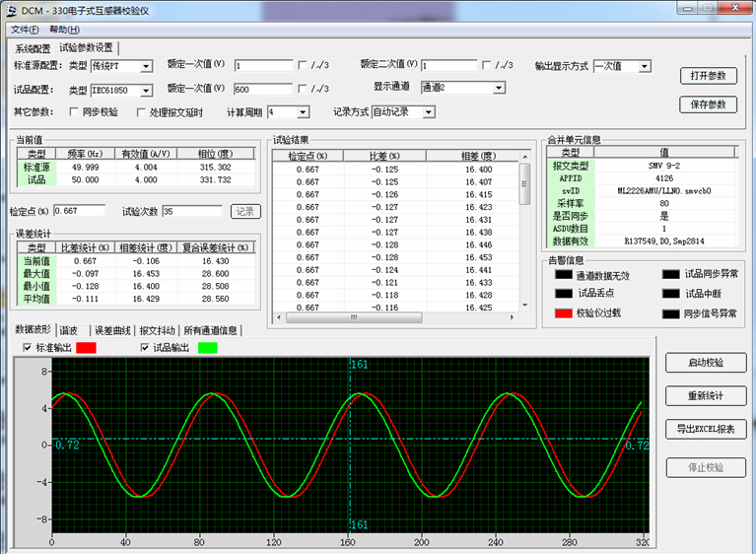Click the DCM app icon in title bar
The height and width of the screenshot is (554, 756).
click(x=10, y=9)
